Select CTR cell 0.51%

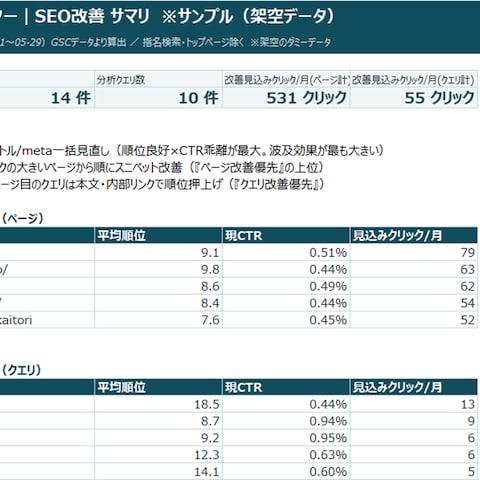(286, 252)
